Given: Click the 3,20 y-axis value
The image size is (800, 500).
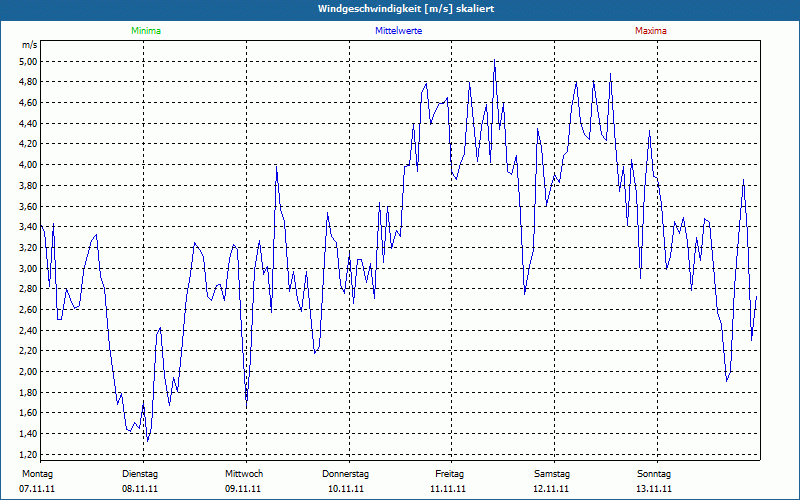Looking at the screenshot, I should click(30, 247).
